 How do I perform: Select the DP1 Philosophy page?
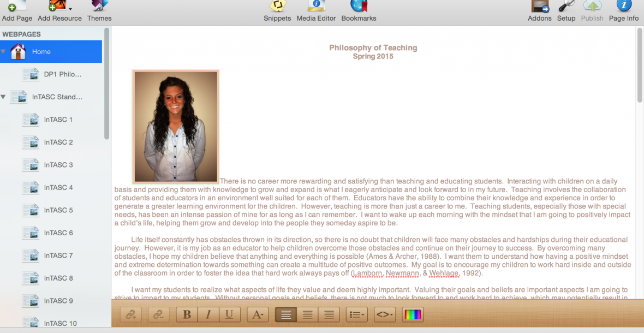point(62,74)
